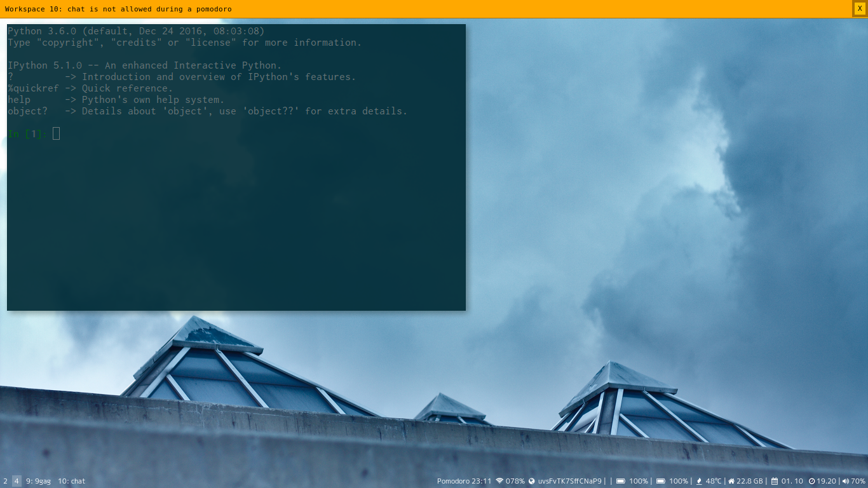The height and width of the screenshot is (488, 868).
Task: Dismiss the pomodoro warning with X button
Action: (x=860, y=8)
